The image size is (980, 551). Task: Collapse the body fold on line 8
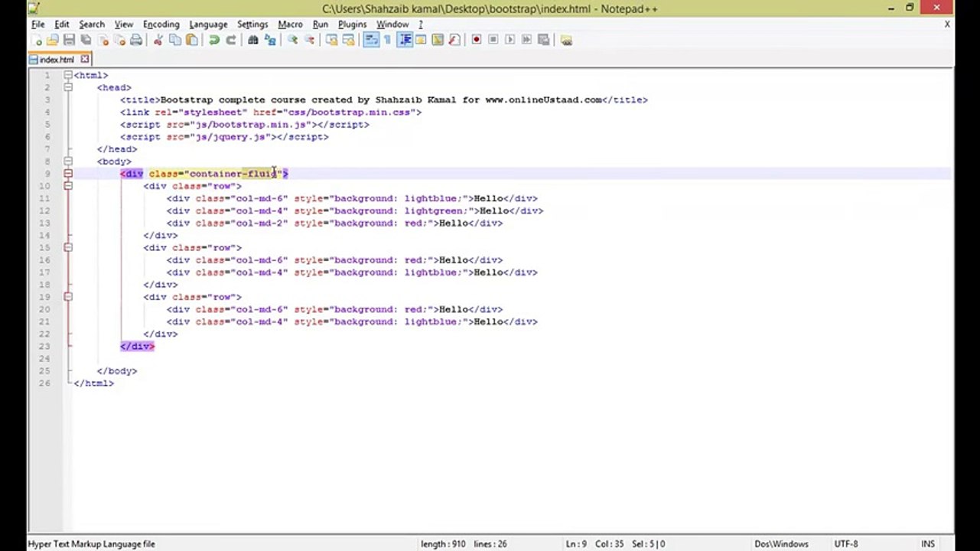tap(68, 161)
